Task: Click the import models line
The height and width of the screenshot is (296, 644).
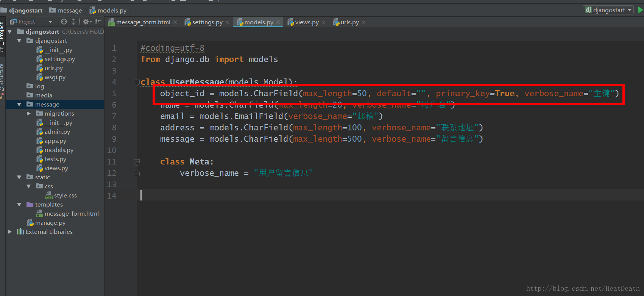Action: [x=209, y=59]
